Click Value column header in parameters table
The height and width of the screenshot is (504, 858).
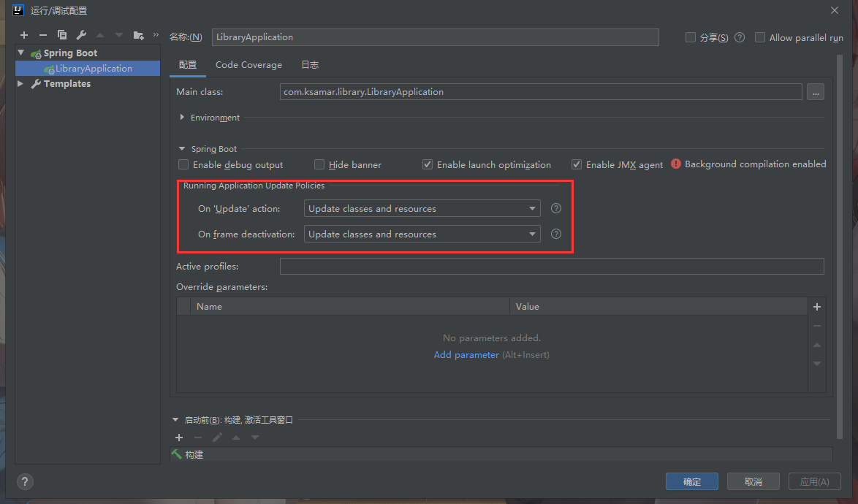(658, 307)
